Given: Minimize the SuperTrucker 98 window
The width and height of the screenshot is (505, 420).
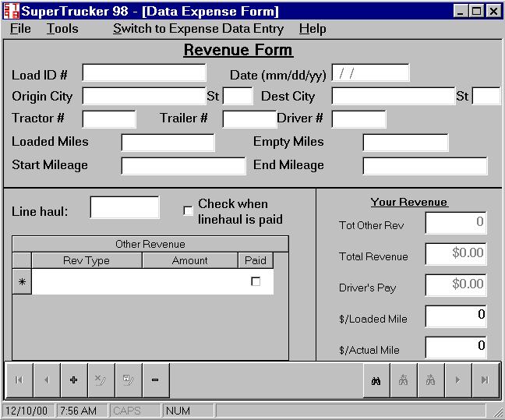Looking at the screenshot, I should (461, 11).
